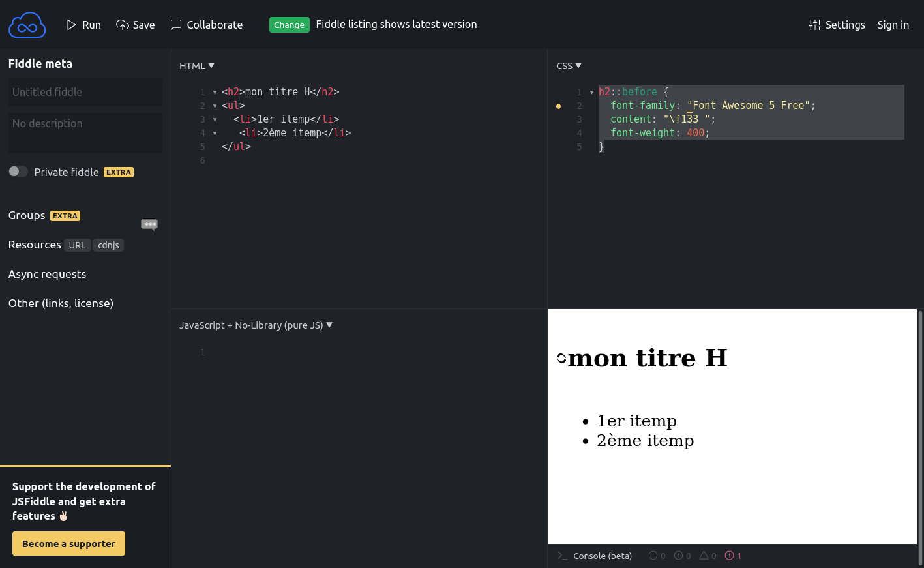Click the console prompt icon
Screen dimensions: 924x568
pos(562,556)
